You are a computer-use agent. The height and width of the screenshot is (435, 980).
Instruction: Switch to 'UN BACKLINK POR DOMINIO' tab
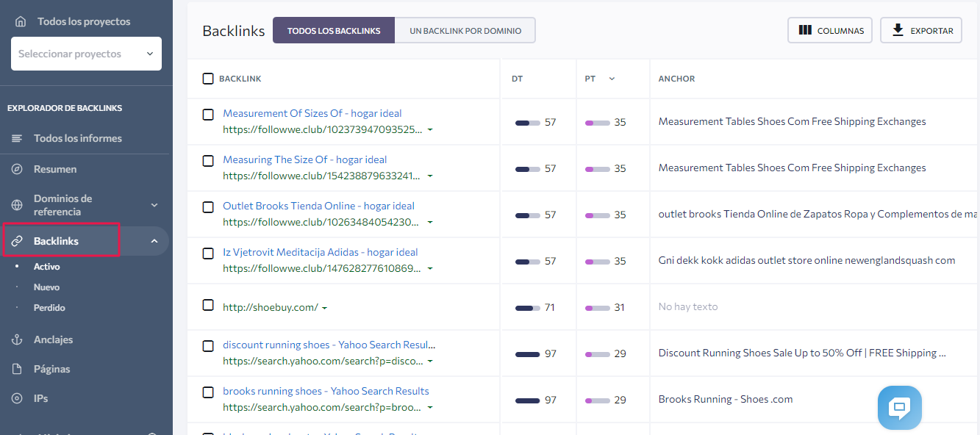click(465, 31)
